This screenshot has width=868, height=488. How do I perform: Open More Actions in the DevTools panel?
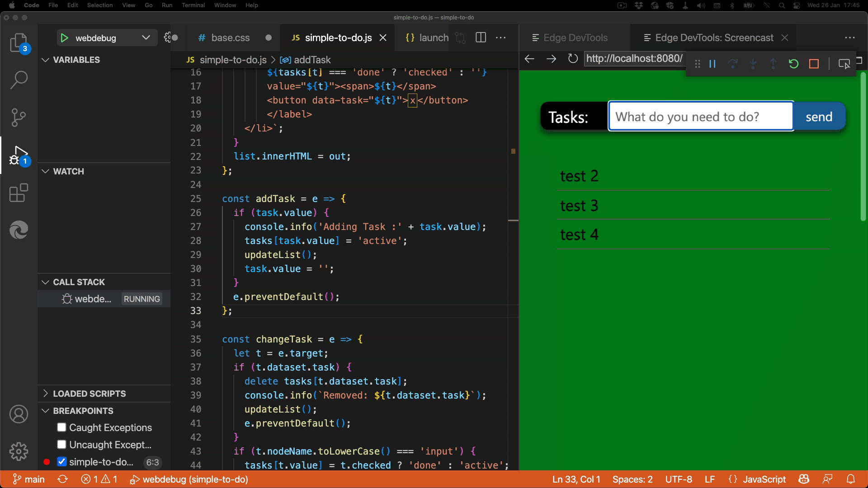(850, 38)
